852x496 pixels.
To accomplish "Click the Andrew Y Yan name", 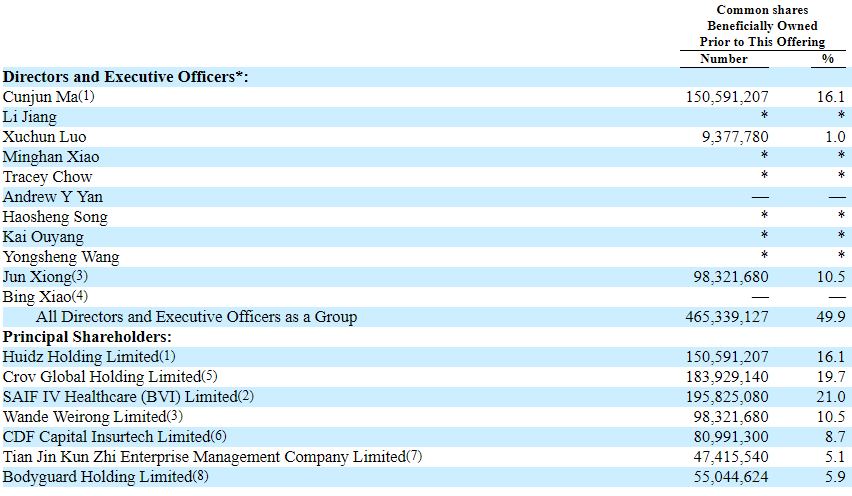I will (53, 197).
